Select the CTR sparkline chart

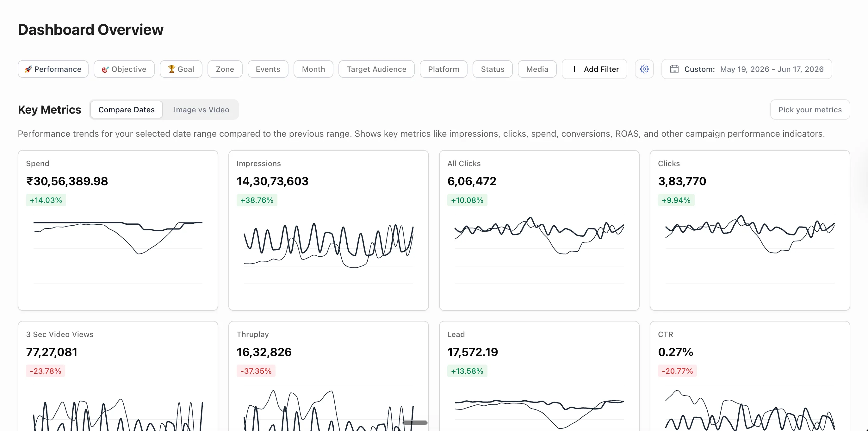tap(750, 407)
